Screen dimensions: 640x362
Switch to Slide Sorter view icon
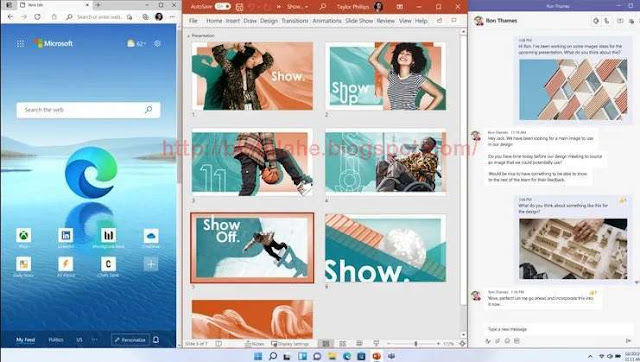[342, 344]
